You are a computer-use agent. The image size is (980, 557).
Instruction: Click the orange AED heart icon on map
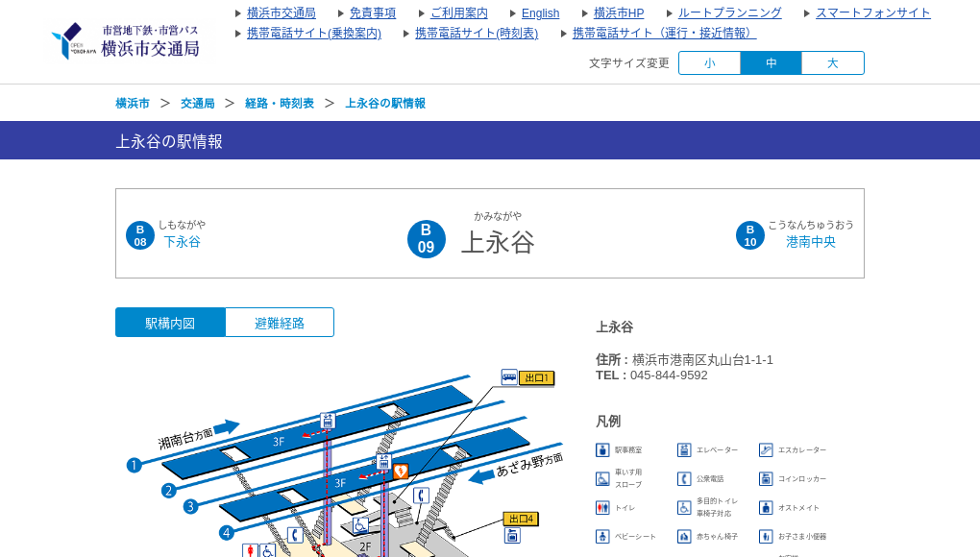pyautogui.click(x=401, y=472)
